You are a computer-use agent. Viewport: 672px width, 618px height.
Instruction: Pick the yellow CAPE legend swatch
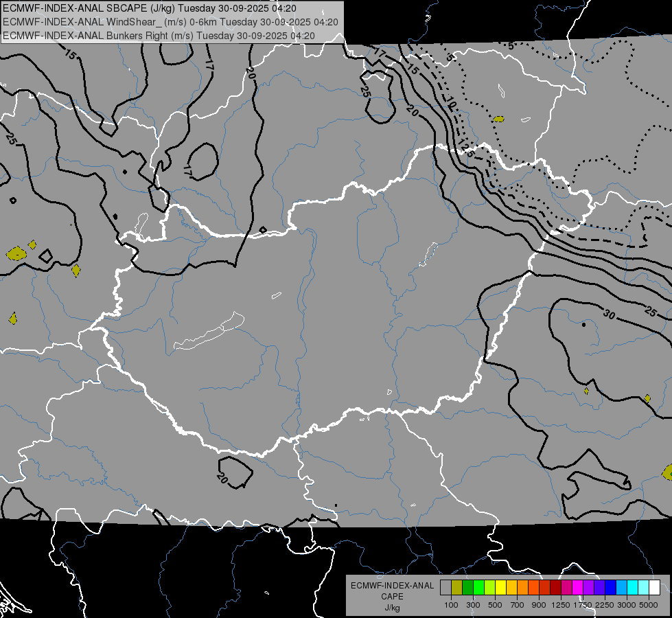(x=500, y=588)
